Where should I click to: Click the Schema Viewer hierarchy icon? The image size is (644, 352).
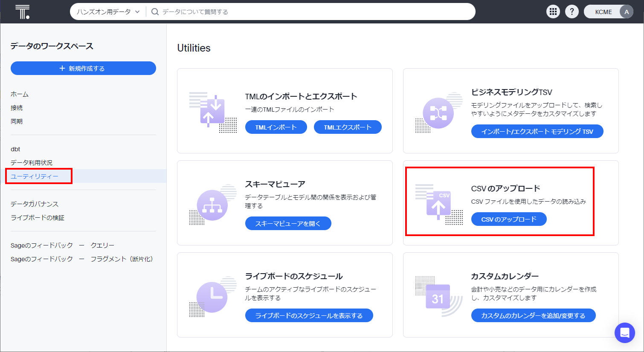(212, 205)
